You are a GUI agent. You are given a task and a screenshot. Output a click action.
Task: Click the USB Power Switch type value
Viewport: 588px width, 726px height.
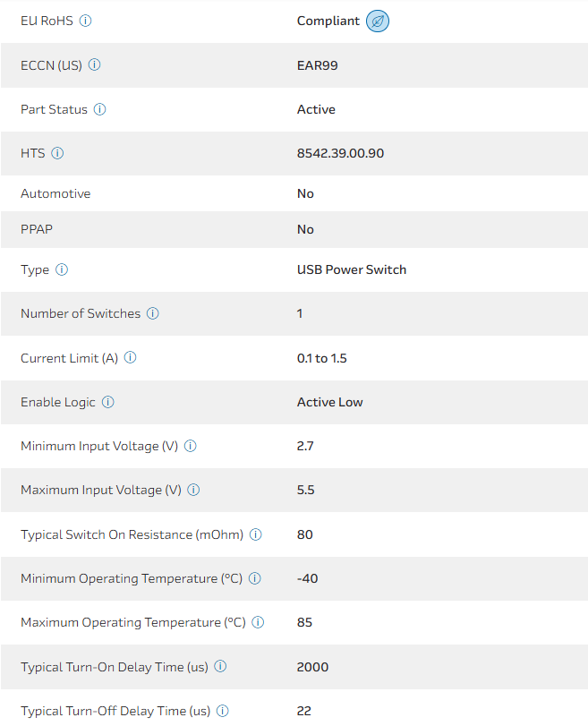click(x=351, y=269)
